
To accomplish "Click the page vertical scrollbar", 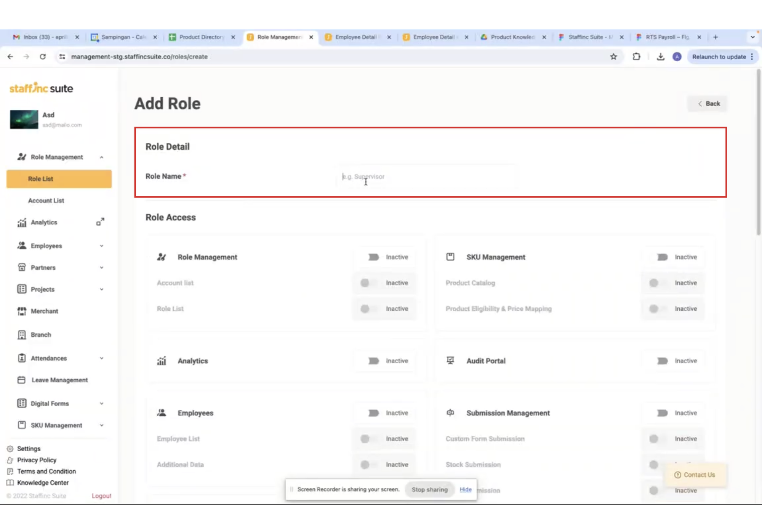I will point(758,152).
